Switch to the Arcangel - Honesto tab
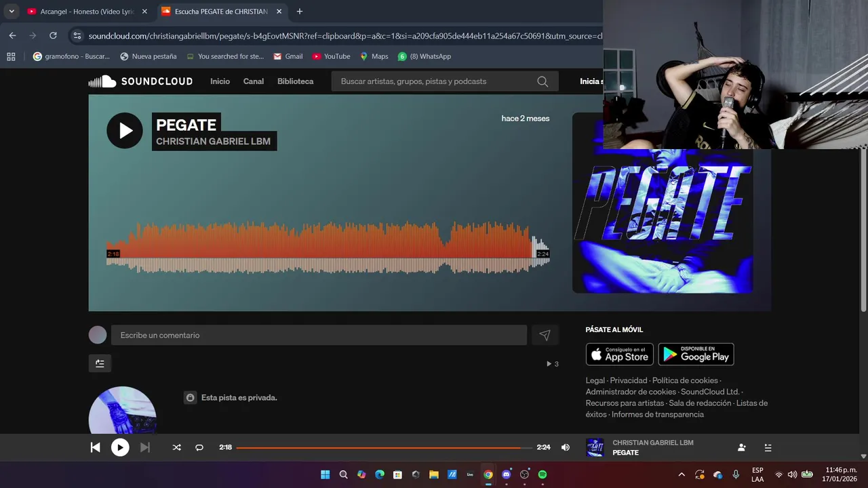The width and height of the screenshot is (868, 488). click(87, 12)
